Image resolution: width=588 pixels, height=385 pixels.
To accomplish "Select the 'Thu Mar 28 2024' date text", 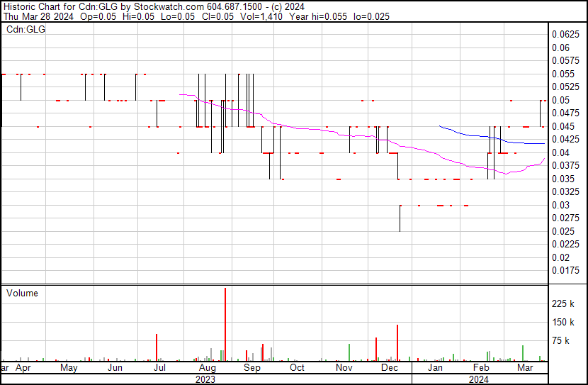I will tap(39, 16).
